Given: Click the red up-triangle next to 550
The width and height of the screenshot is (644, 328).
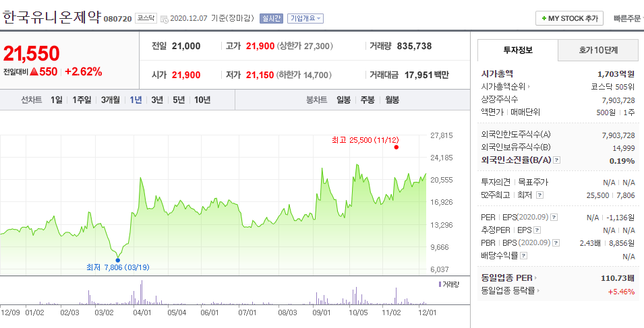Looking at the screenshot, I should 34,72.
